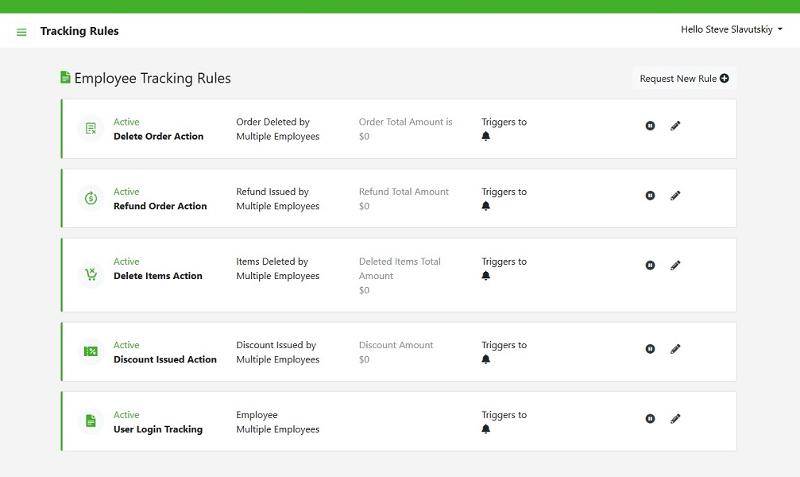Edit the Delete Order Action rule
Image resolution: width=800 pixels, height=477 pixels.
pyautogui.click(x=675, y=125)
